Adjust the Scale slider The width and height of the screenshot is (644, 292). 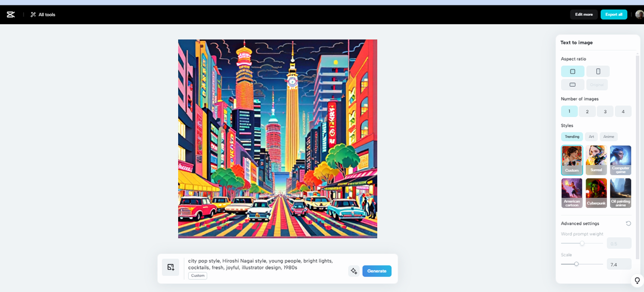(577, 264)
